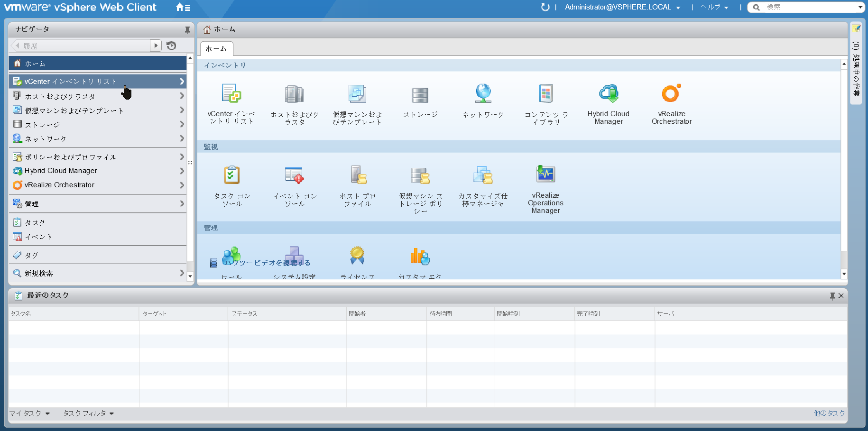Open the ロール users icon
Image resolution: width=868 pixels, height=431 pixels.
point(231,256)
